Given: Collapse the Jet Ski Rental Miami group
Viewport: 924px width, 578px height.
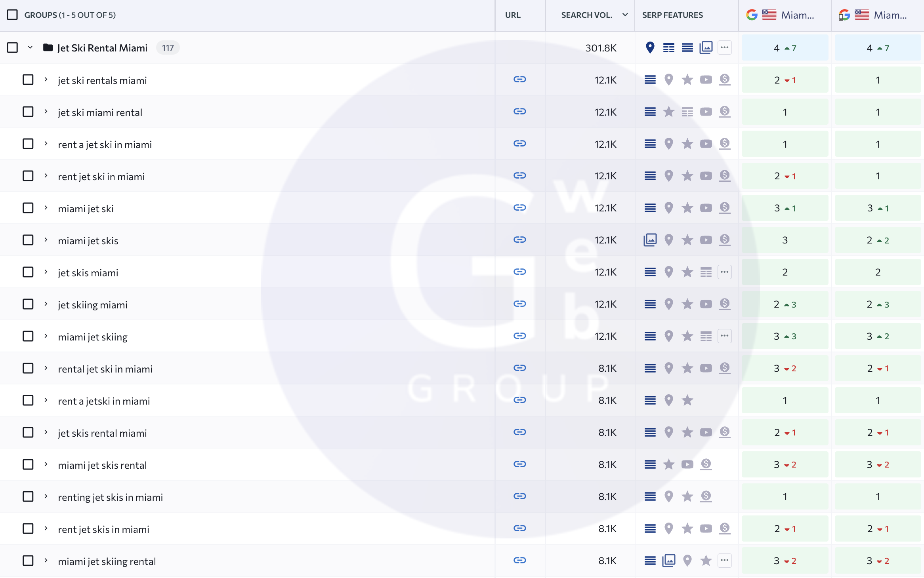Looking at the screenshot, I should coord(30,48).
